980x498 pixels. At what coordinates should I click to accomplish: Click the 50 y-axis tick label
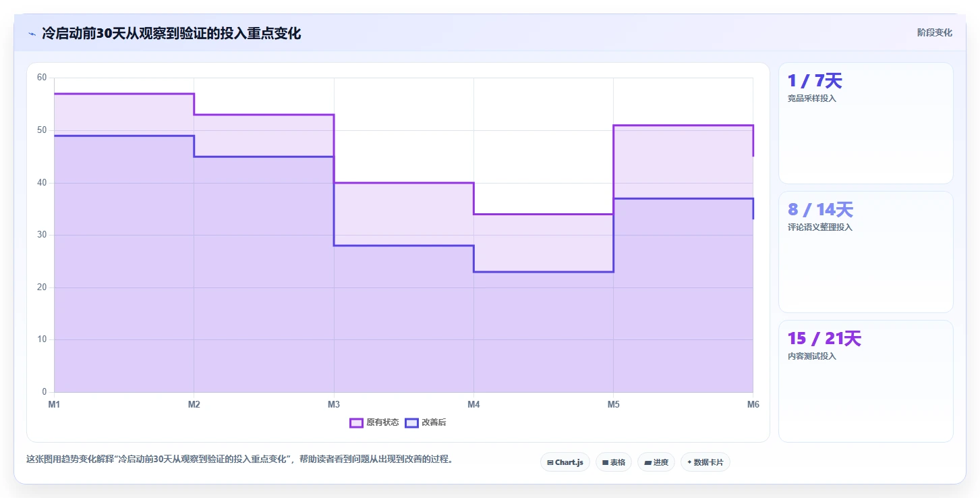coord(42,130)
